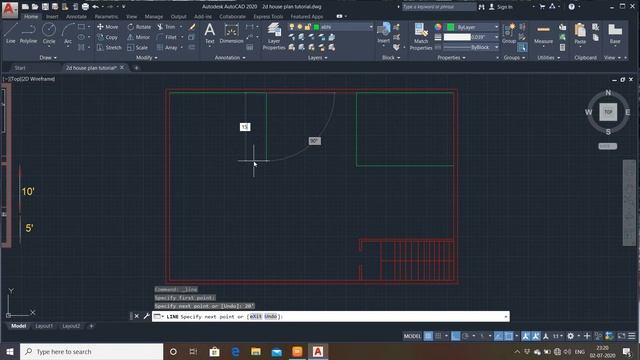Click the MODEL status bar button
This screenshot has height=360, width=640.
click(412, 336)
